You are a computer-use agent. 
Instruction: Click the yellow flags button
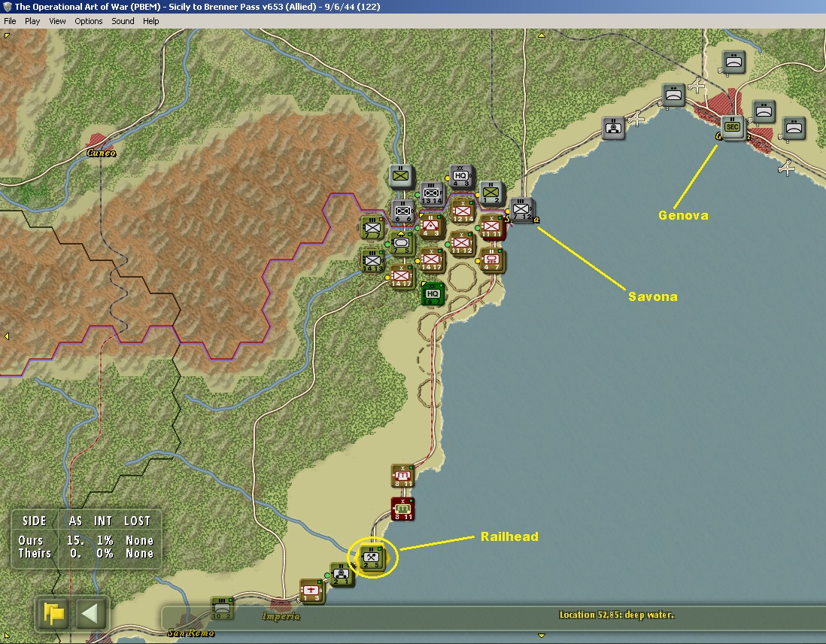pos(53,613)
